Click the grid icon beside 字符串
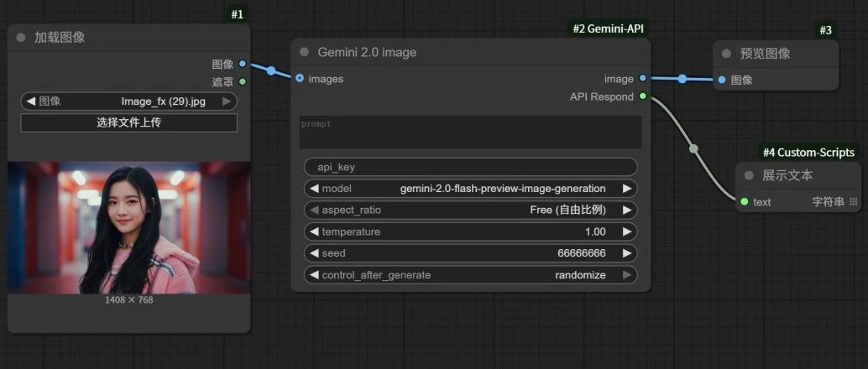Viewport: 868px width, 369px height. pos(853,202)
